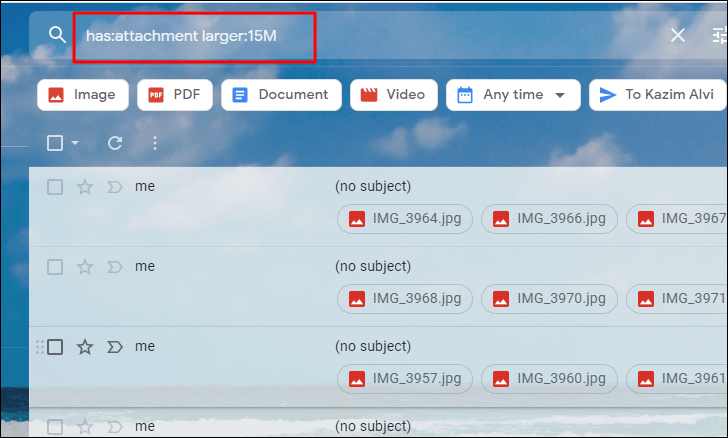Open the IMG_3961 attachment chip
This screenshot has width=728, height=438.
pyautogui.click(x=677, y=379)
